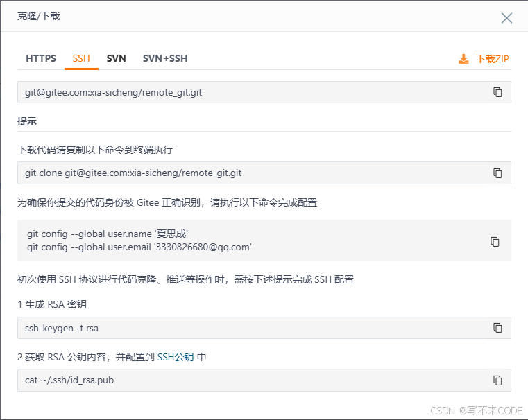Image resolution: width=528 pixels, height=420 pixels.
Task: Copy the cat ~/.ssh/id_rsa.pub command
Action: pos(497,380)
